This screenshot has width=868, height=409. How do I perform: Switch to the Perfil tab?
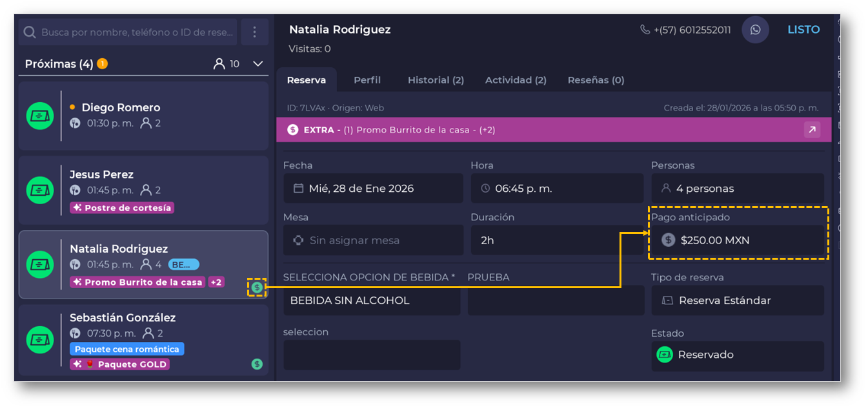[367, 80]
